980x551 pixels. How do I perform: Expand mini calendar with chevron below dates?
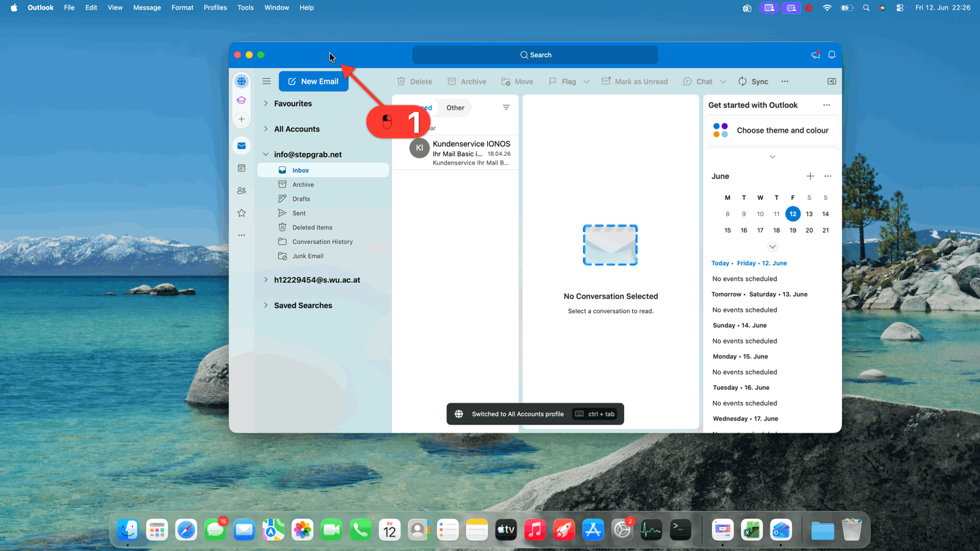pos(772,246)
